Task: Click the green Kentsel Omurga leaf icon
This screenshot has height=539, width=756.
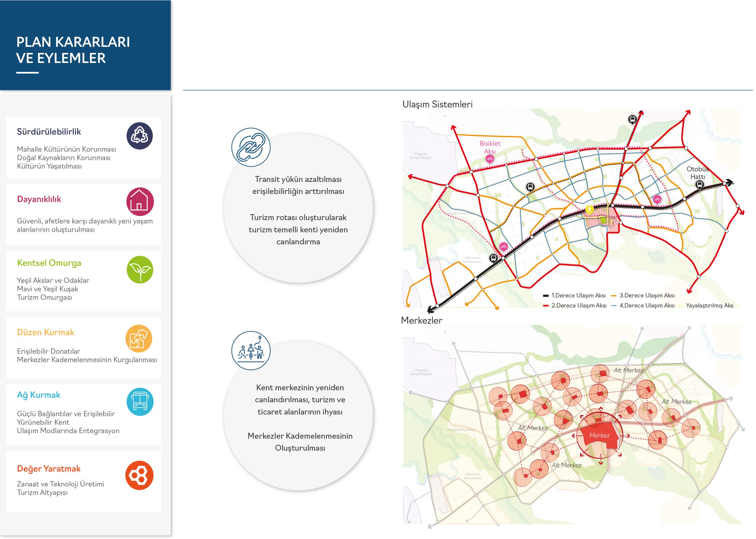Action: (140, 269)
